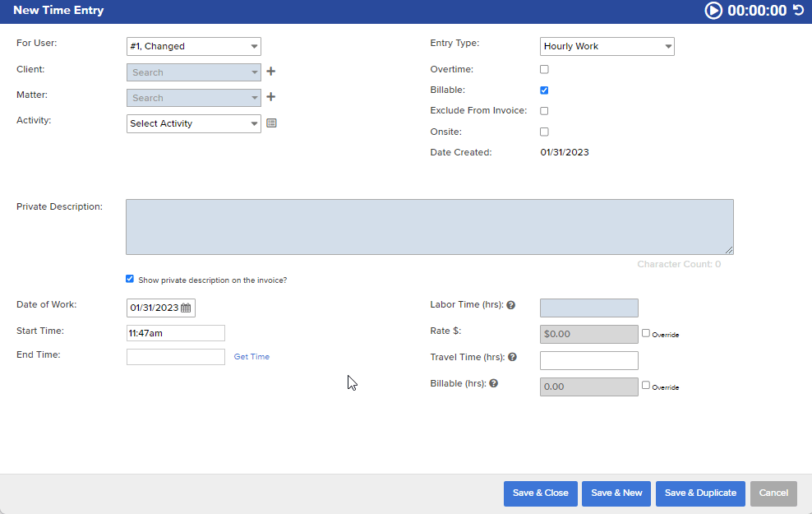Tick the Exclude From Invoice checkbox
This screenshot has width=812, height=514.
(544, 111)
